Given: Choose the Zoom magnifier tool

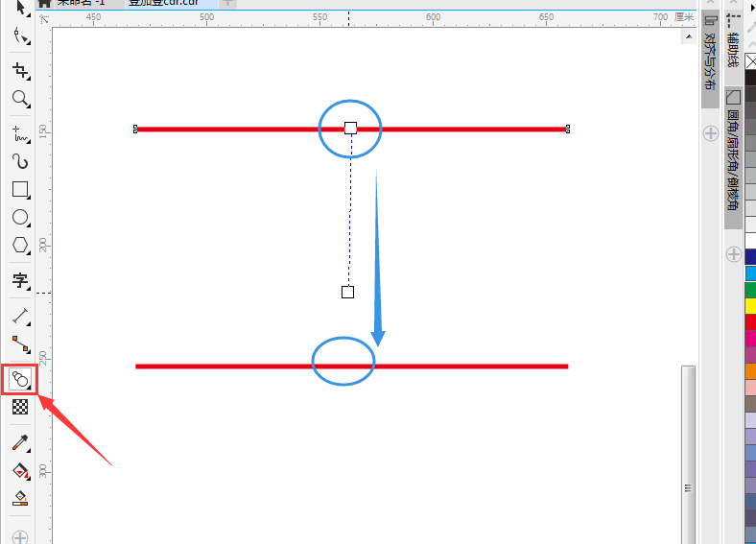Looking at the screenshot, I should [20, 98].
